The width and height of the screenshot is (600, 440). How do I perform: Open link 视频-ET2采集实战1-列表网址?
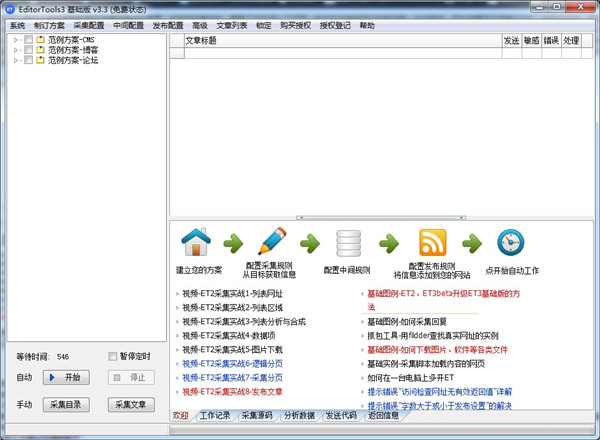coord(232,294)
